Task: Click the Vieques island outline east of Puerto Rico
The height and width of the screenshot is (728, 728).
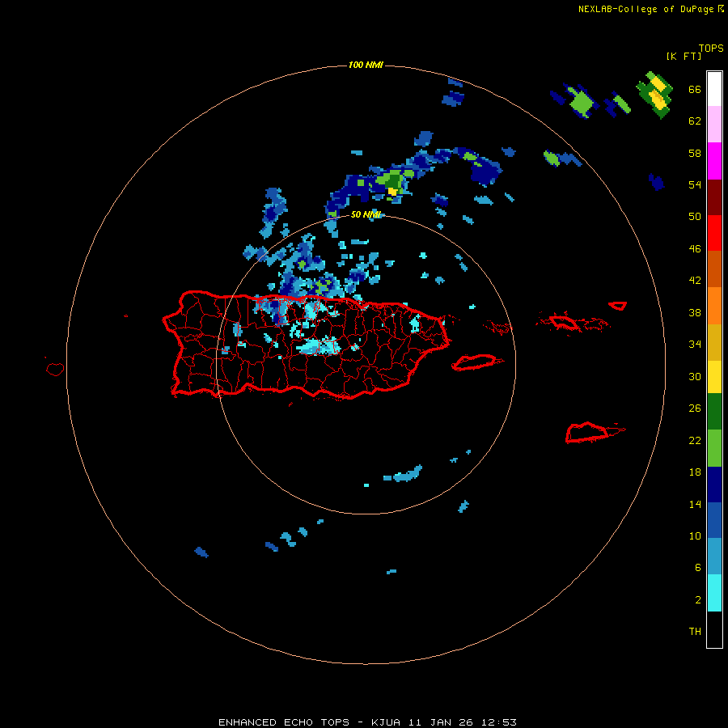Action: [476, 362]
